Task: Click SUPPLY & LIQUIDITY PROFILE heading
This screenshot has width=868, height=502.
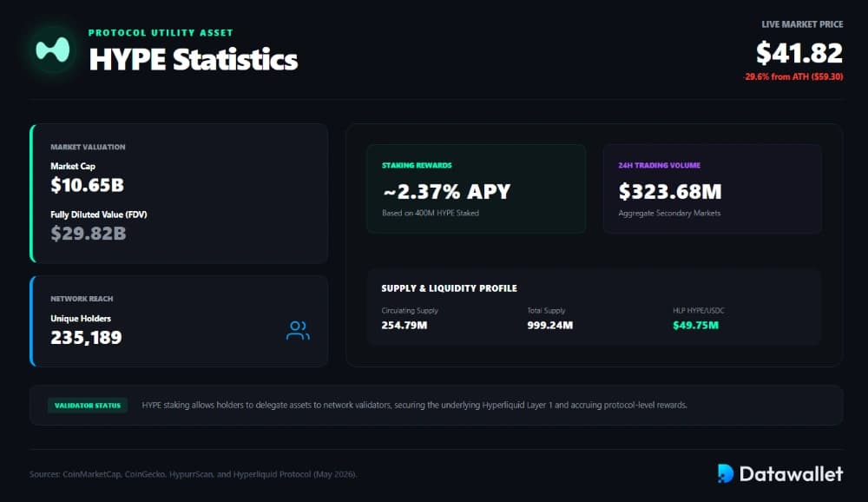Action: (x=449, y=288)
